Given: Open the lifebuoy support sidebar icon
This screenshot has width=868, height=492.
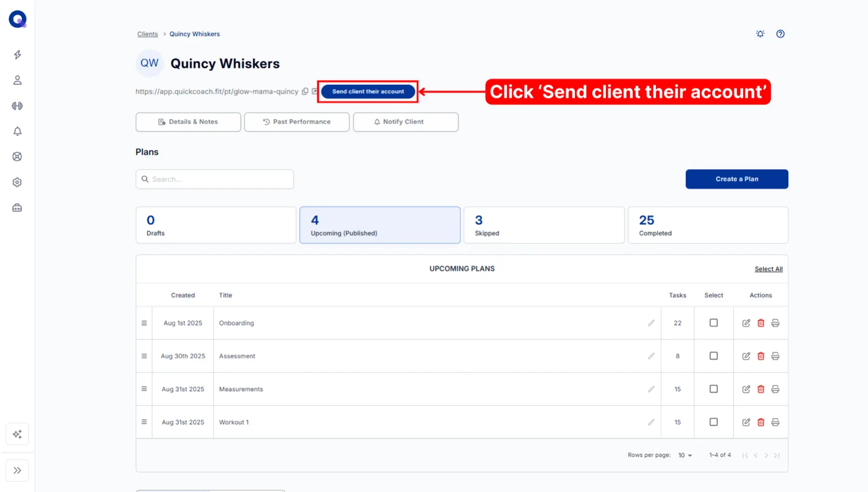Looking at the screenshot, I should (x=17, y=157).
